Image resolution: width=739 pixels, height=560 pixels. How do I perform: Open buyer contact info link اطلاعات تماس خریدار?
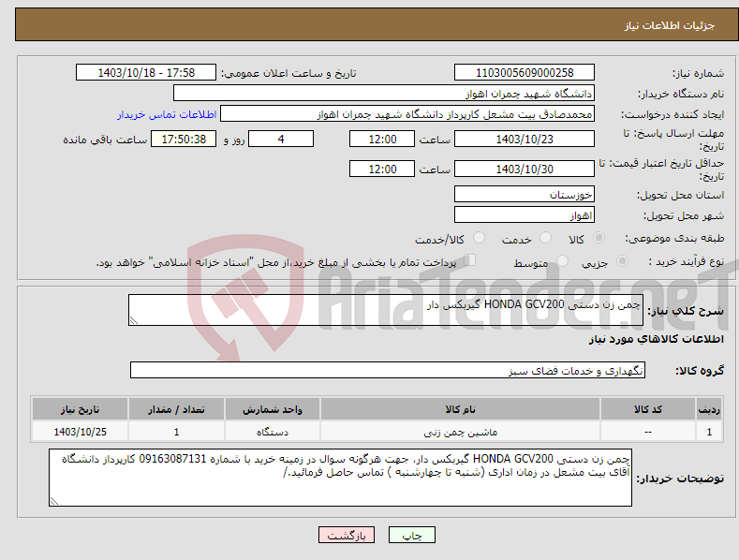tap(167, 114)
